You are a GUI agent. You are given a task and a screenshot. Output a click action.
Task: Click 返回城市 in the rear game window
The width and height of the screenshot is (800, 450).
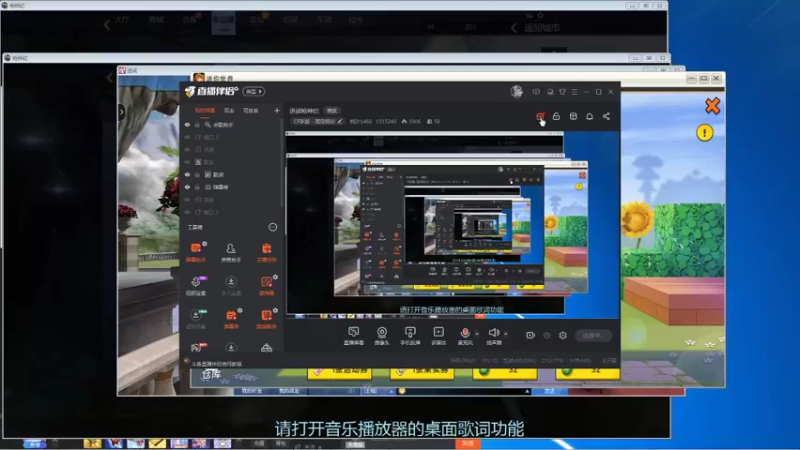click(x=541, y=28)
